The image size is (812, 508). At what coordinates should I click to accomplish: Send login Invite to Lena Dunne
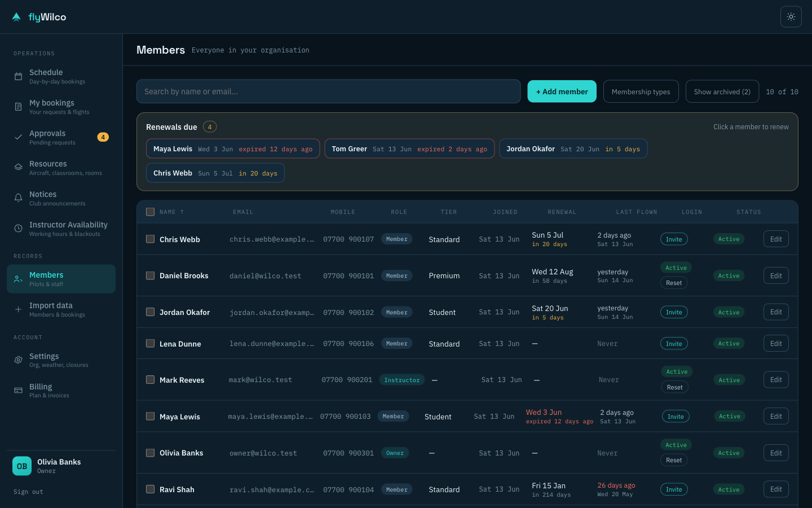click(x=674, y=344)
